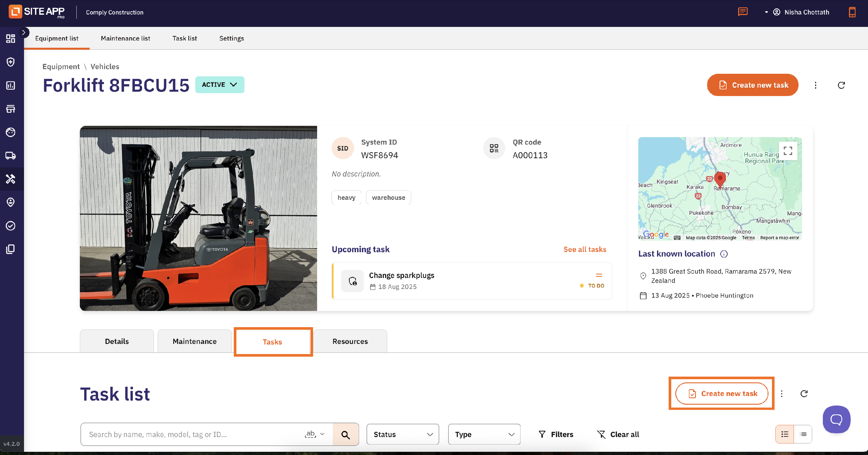Image resolution: width=868 pixels, height=455 pixels.
Task: Select the heavy tag
Action: point(346,197)
